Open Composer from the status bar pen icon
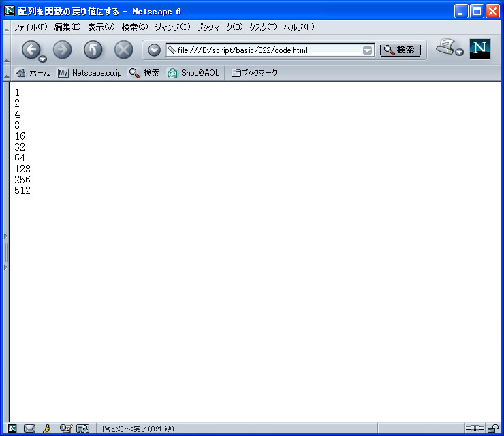Screen dimensions: 504x436 (66, 429)
